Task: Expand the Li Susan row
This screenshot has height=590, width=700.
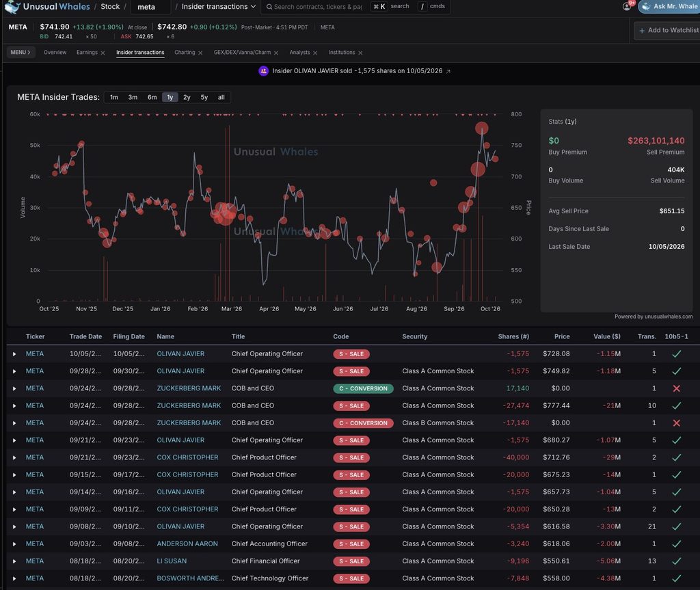Action: pos(14,561)
